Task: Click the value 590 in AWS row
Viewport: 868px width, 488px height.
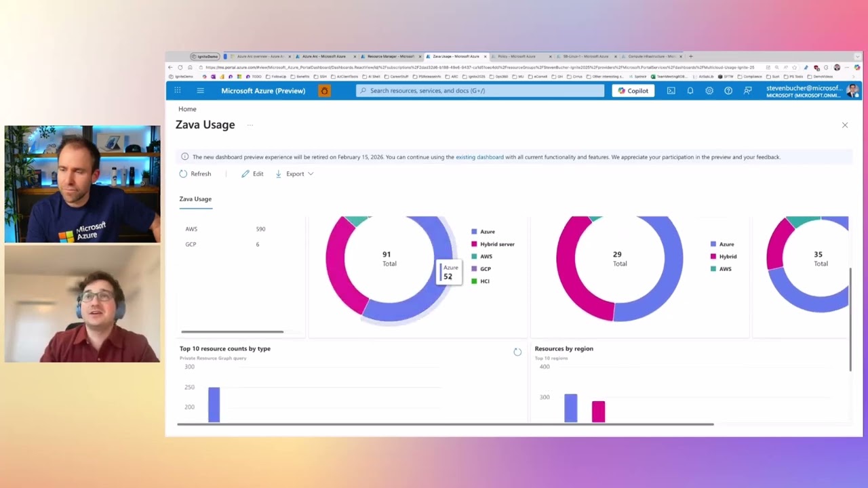Action: (260, 229)
